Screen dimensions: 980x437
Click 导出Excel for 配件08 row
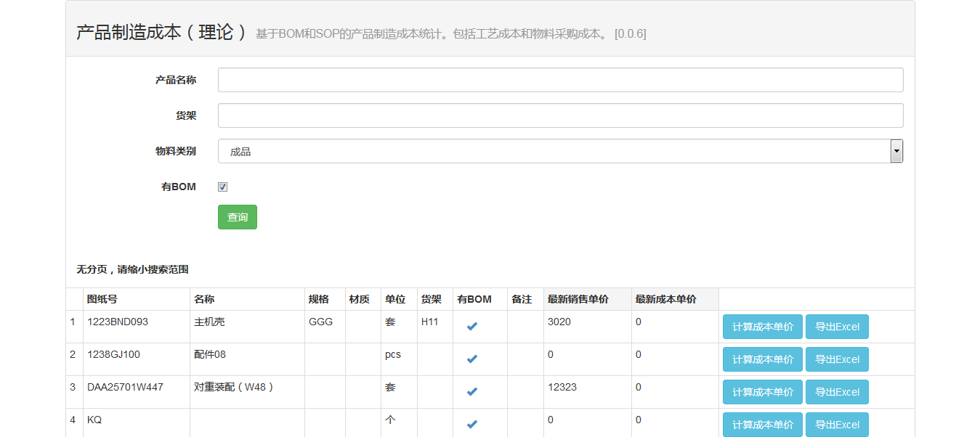[836, 359]
